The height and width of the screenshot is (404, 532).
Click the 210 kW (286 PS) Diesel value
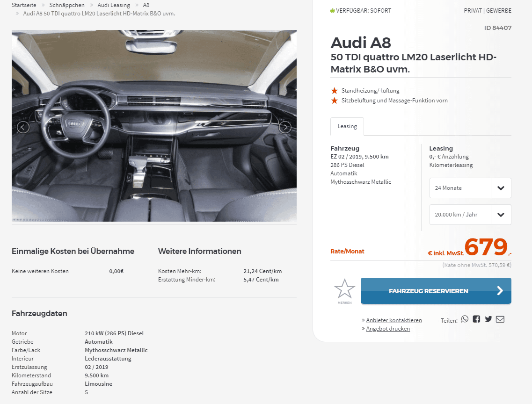point(114,333)
